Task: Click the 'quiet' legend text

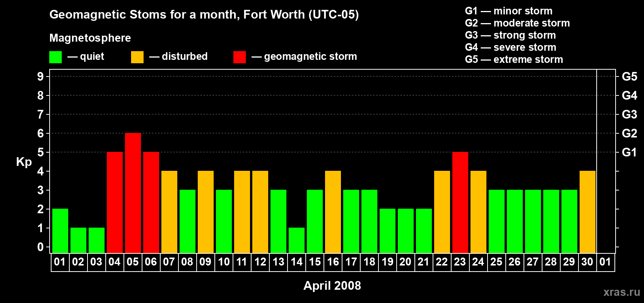Action: (x=92, y=57)
